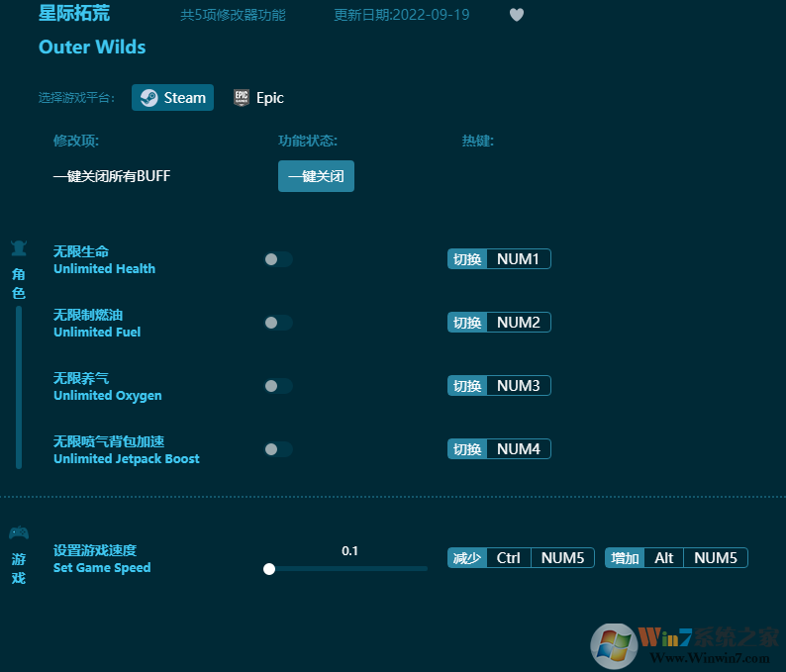Viewport: 786px width, 672px height.
Task: Click NUM5 field next to Alt
Action: [x=716, y=558]
